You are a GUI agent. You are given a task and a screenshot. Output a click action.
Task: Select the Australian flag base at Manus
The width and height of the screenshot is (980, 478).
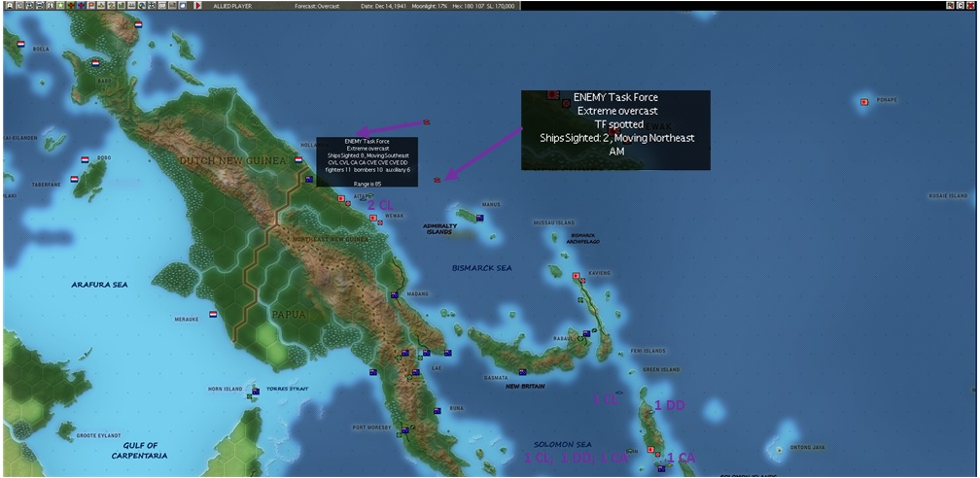pos(480,218)
